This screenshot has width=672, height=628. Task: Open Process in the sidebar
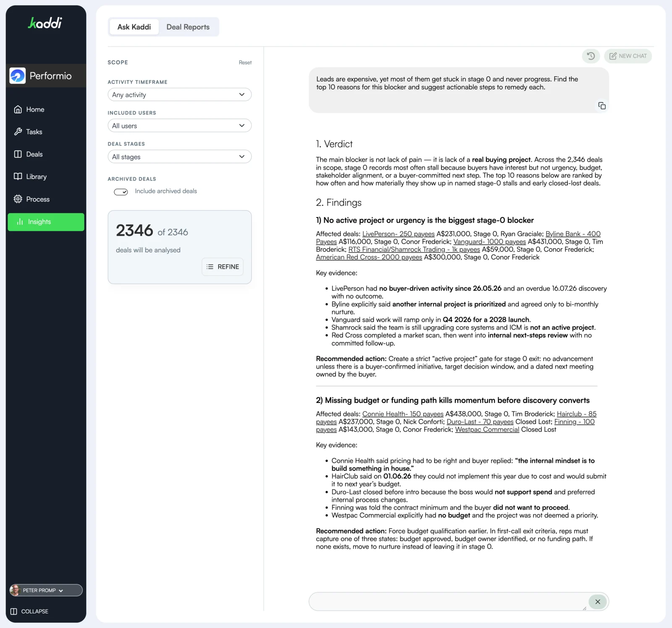(46, 199)
